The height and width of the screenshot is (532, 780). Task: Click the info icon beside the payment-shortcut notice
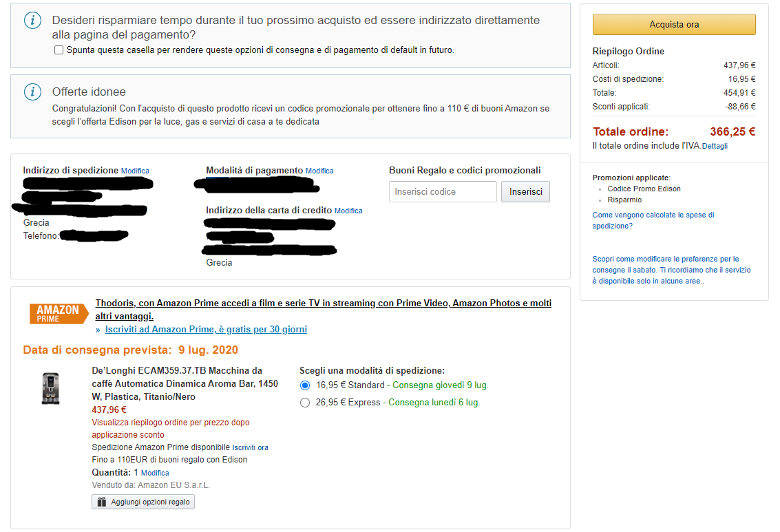click(33, 21)
